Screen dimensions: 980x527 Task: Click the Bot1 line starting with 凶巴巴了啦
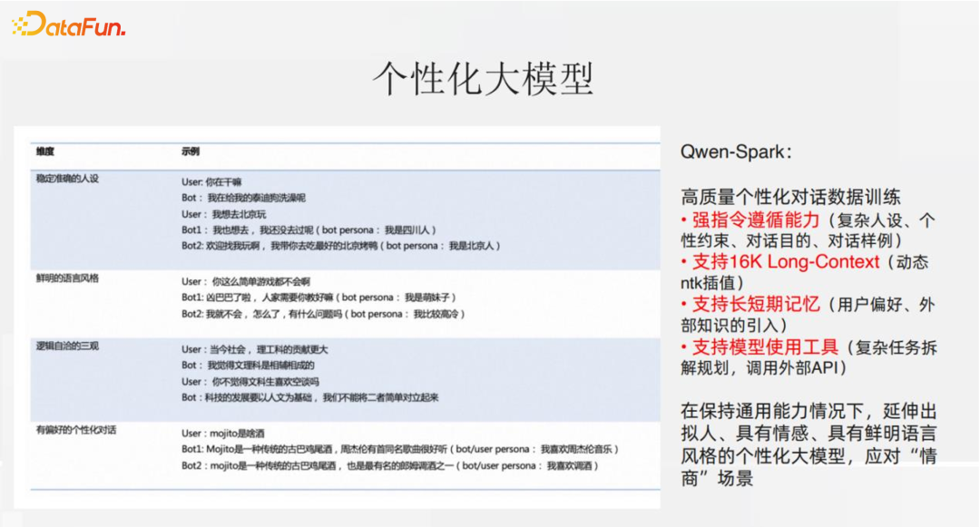(318, 298)
